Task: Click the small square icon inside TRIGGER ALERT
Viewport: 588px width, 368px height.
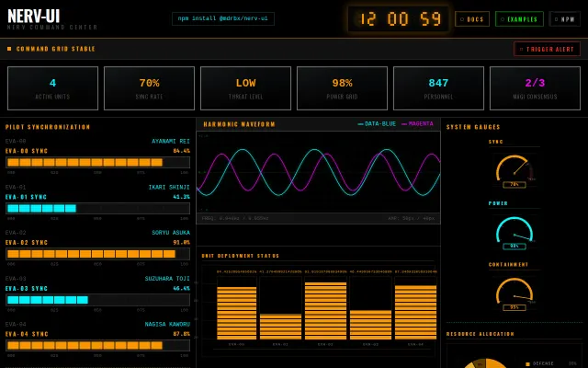Action: [521, 49]
